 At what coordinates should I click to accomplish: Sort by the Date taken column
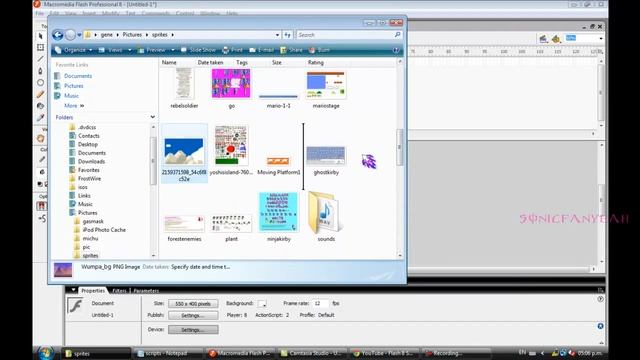point(210,62)
